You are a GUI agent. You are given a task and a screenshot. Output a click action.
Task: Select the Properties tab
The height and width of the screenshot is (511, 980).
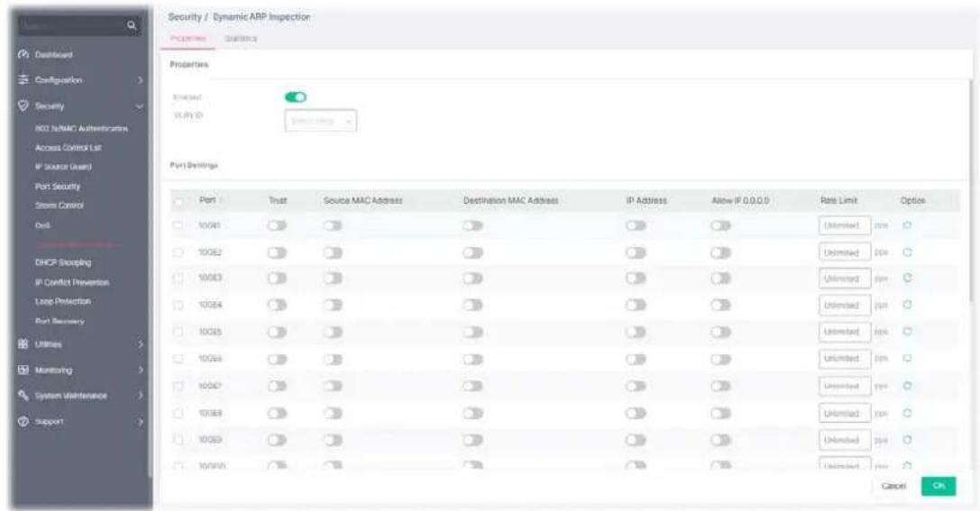pyautogui.click(x=188, y=39)
